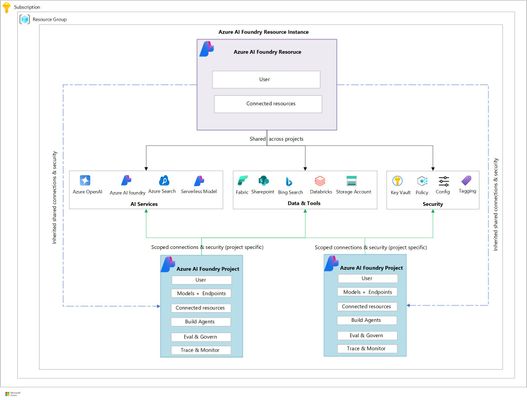The height and width of the screenshot is (400, 527).
Task: Select Connected resources in left project
Action: (201, 308)
